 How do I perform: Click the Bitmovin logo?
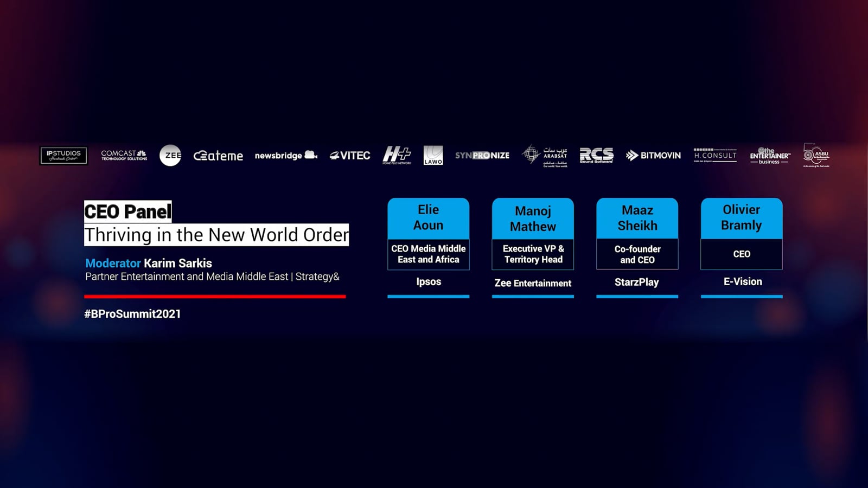click(x=653, y=156)
